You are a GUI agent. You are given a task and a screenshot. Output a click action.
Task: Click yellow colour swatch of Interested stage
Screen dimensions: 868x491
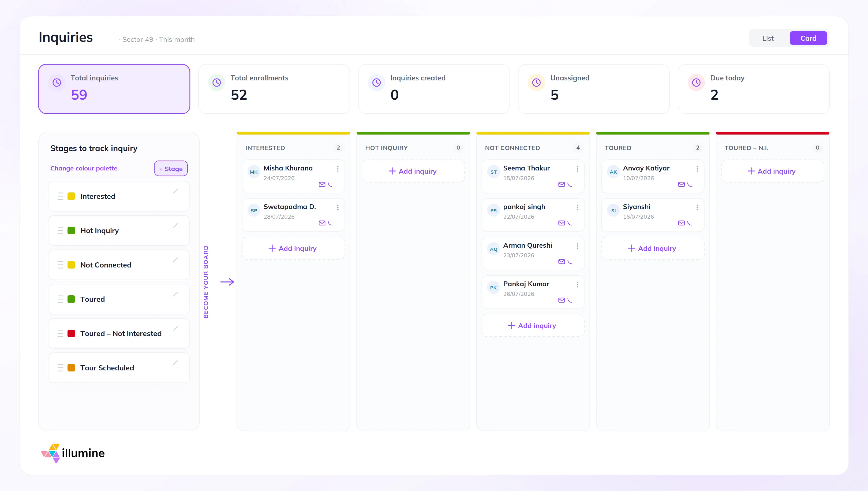tap(71, 196)
